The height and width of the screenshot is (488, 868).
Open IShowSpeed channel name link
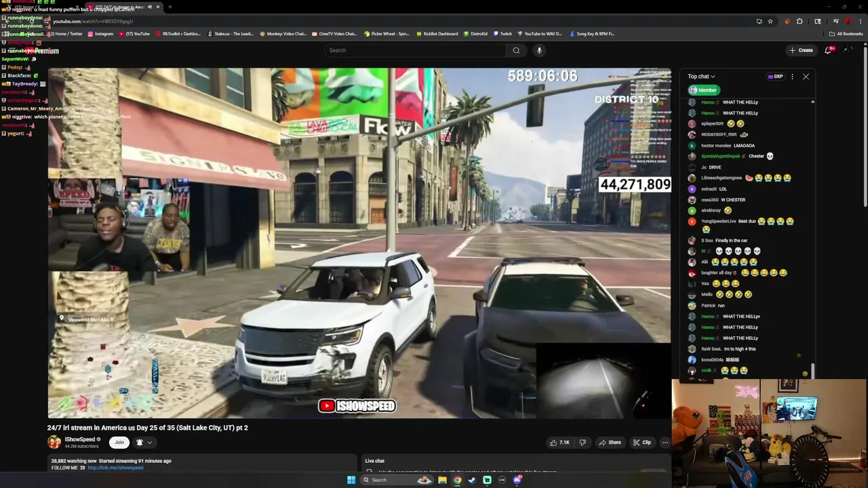[x=80, y=439]
